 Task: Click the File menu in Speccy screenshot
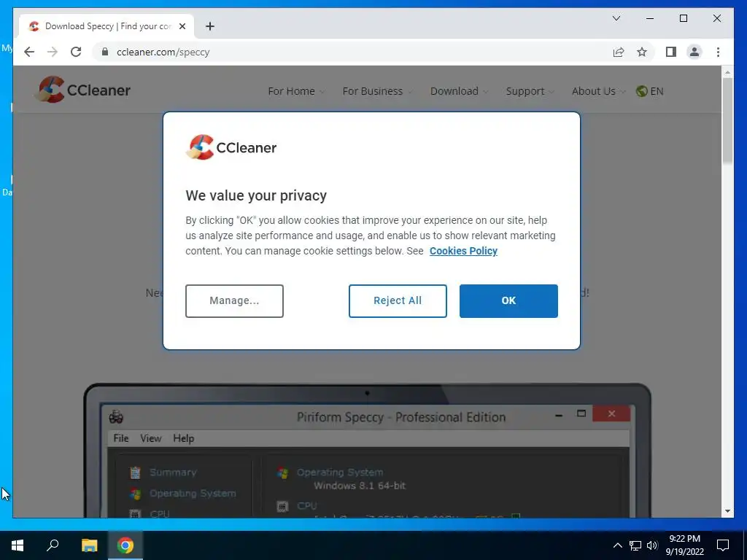tap(121, 438)
